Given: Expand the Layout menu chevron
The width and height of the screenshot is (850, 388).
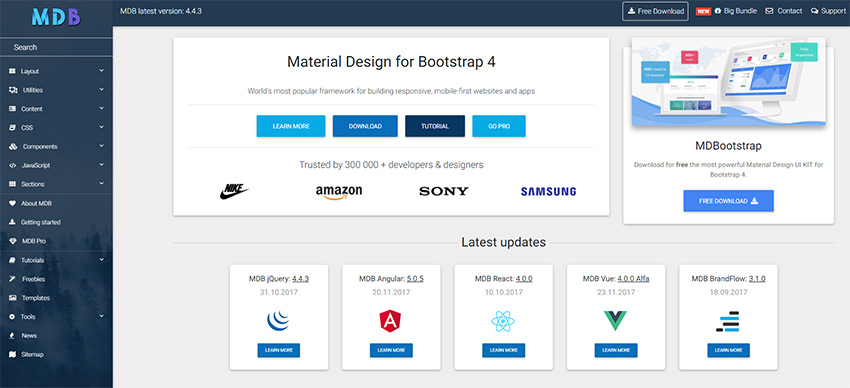Looking at the screenshot, I should point(101,70).
